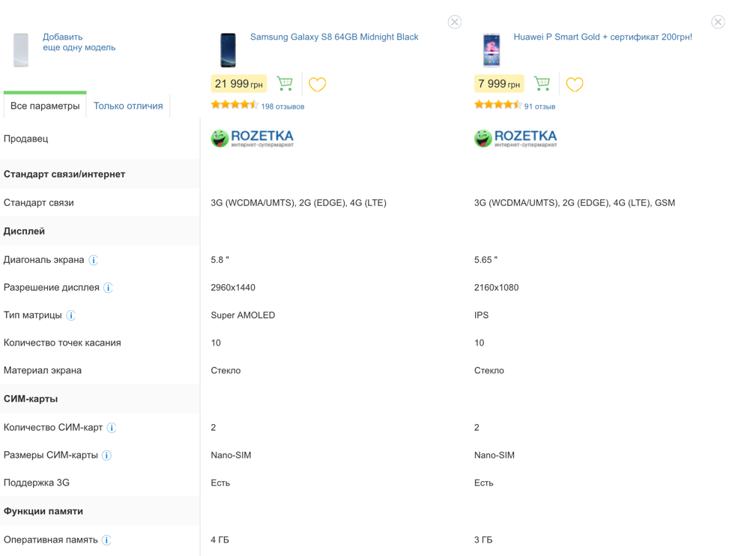This screenshot has height=556, width=756.
Task: Show info for Количество СИМ-карт
Action: click(112, 428)
